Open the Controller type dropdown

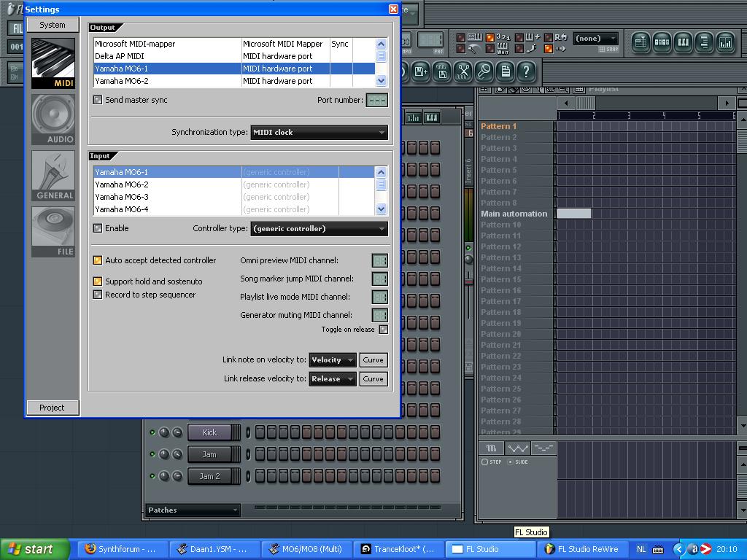(320, 228)
